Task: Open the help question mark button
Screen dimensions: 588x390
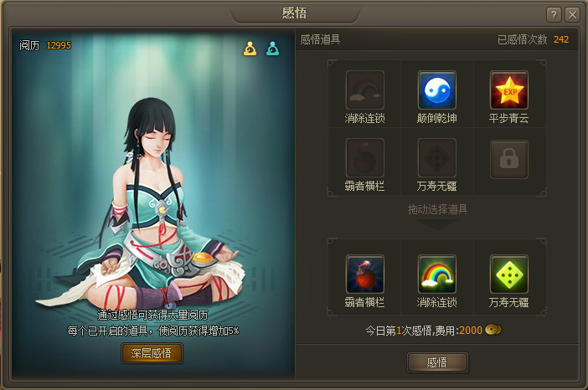Action: [x=554, y=15]
